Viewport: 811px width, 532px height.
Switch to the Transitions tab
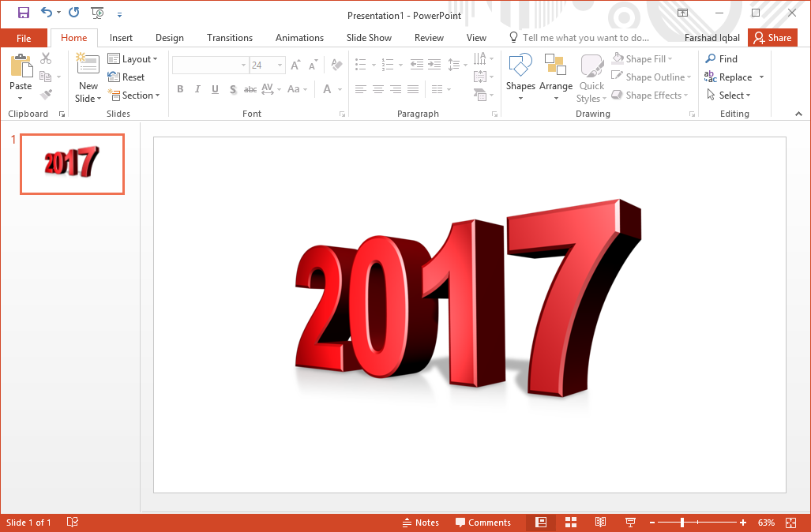tap(230, 38)
